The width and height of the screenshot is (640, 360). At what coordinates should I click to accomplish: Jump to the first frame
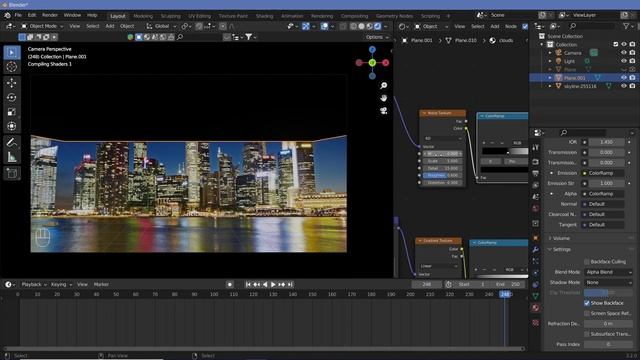(248, 284)
